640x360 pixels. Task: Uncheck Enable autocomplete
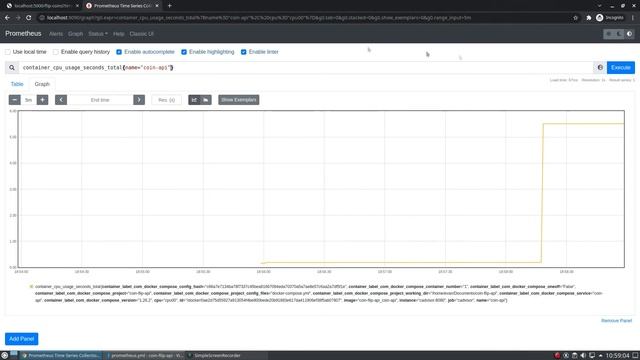(119, 52)
